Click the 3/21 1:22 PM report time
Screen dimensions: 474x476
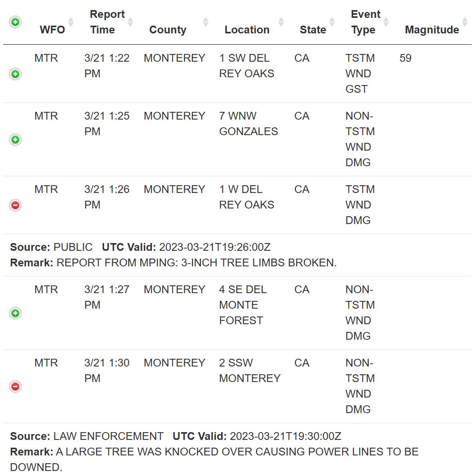[107, 66]
